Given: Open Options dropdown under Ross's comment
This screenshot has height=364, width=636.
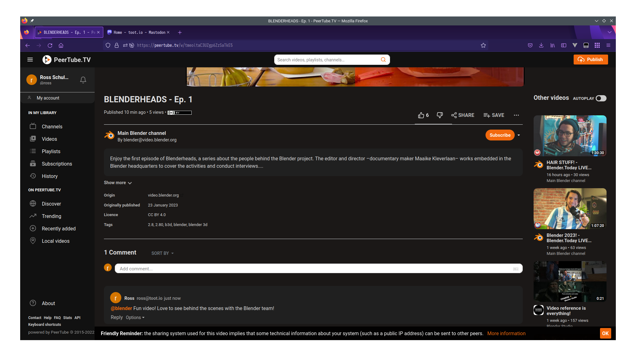Looking at the screenshot, I should 135,317.
